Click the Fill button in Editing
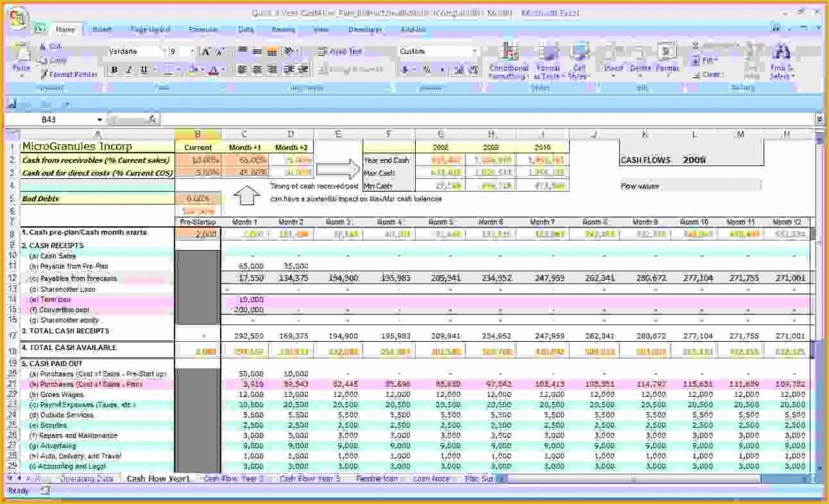Screen dimensions: 829x504 (x=706, y=60)
